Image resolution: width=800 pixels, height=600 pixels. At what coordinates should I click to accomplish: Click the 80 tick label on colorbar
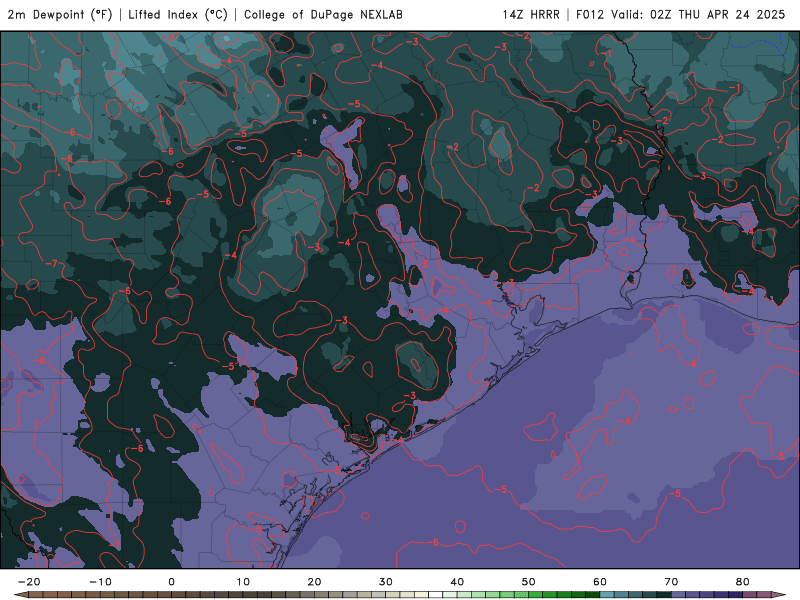743,582
